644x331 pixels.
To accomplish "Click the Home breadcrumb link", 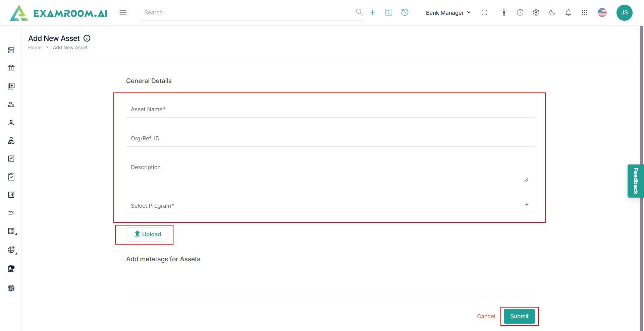I will click(35, 48).
